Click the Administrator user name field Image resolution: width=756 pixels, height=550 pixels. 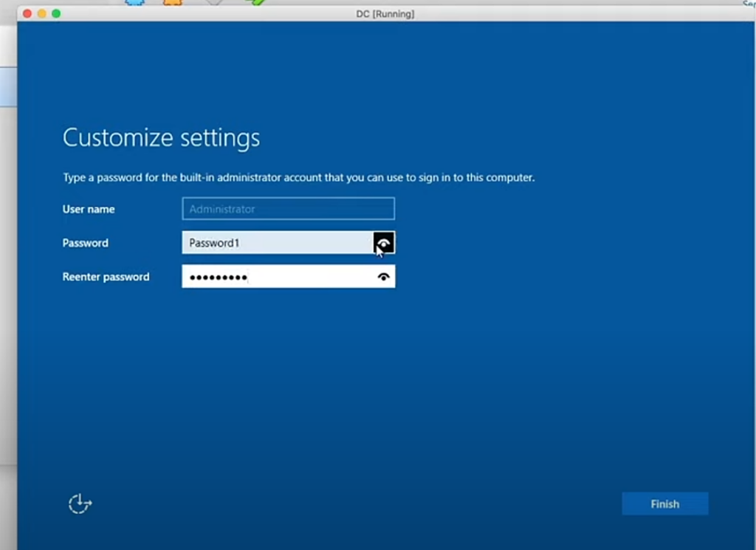[x=288, y=209]
